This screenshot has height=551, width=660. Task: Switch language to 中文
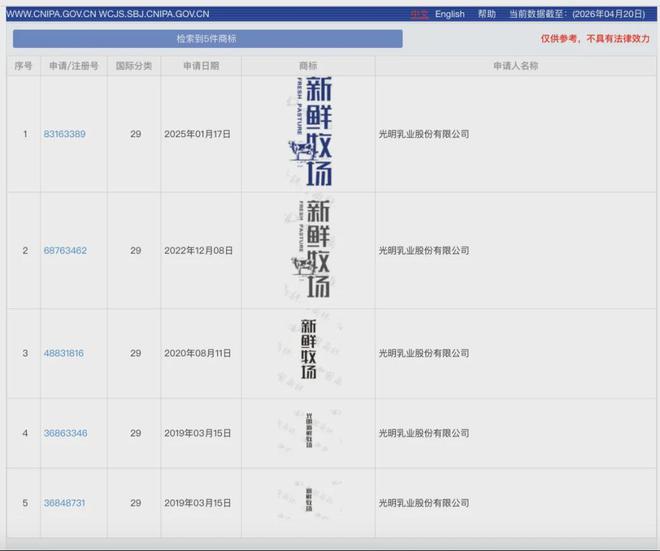tap(419, 14)
